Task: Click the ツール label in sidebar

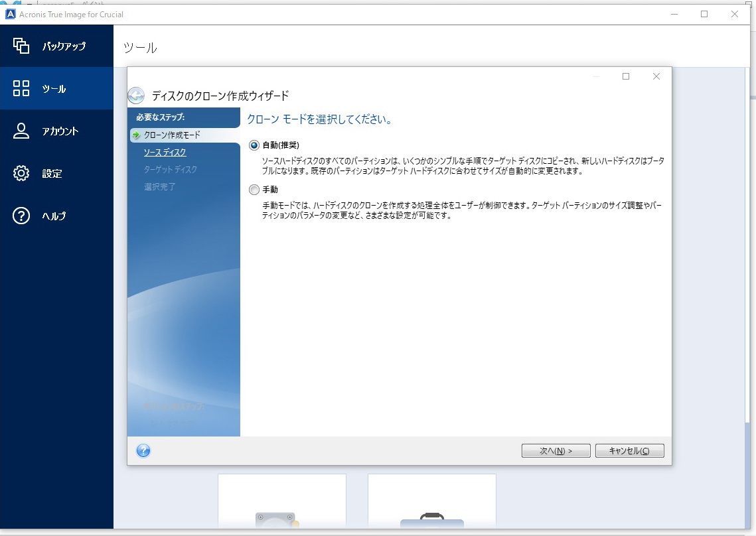Action: pyautogui.click(x=54, y=89)
